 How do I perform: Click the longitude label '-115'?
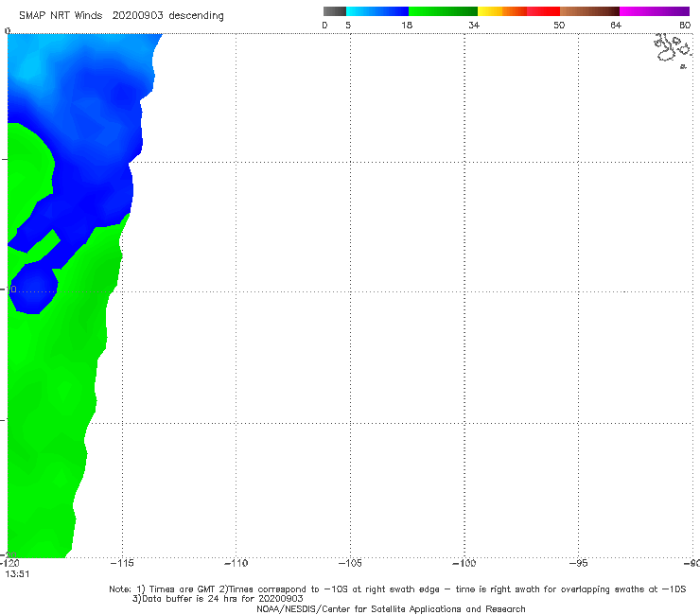(x=122, y=564)
